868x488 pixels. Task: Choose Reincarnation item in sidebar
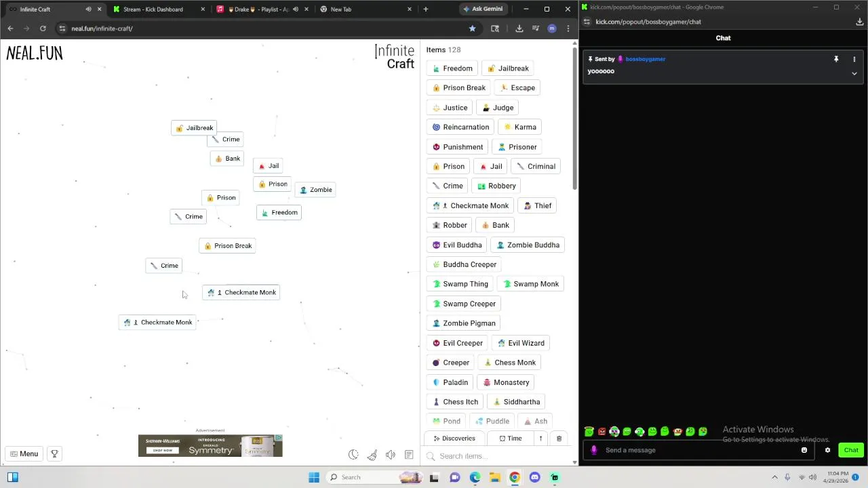pos(460,127)
